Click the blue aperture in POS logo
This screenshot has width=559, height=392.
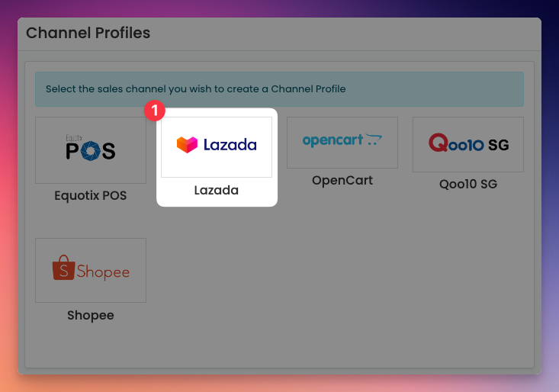91,151
